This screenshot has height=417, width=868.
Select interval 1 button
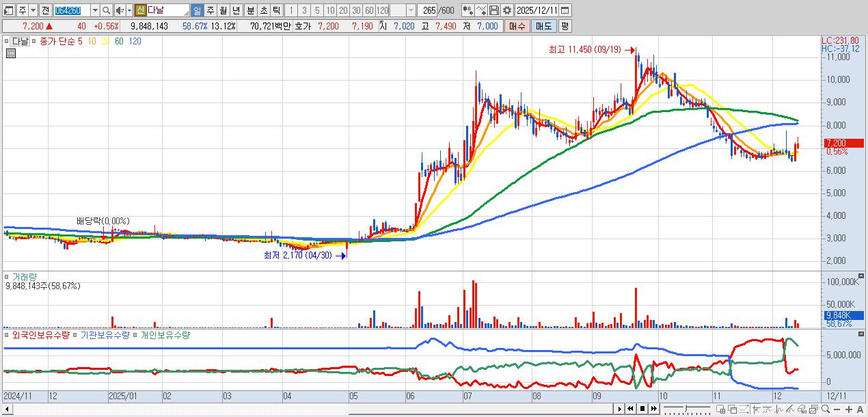coord(291,10)
